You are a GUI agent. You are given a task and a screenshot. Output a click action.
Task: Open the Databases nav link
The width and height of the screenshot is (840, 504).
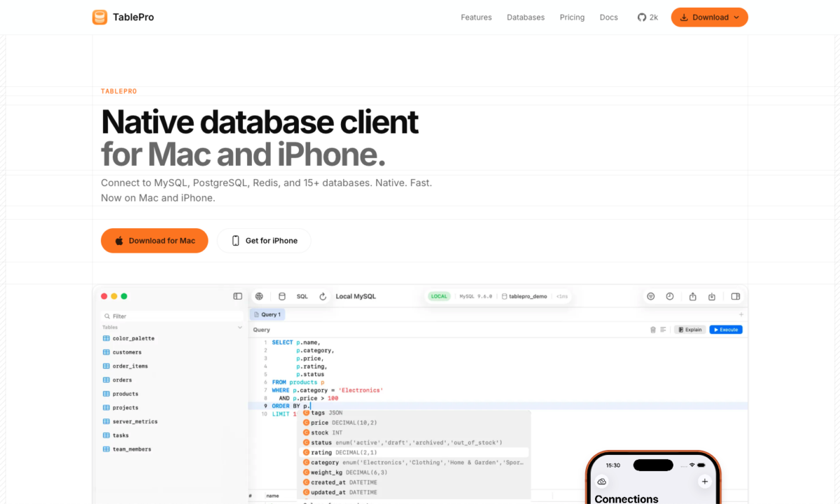(x=526, y=17)
